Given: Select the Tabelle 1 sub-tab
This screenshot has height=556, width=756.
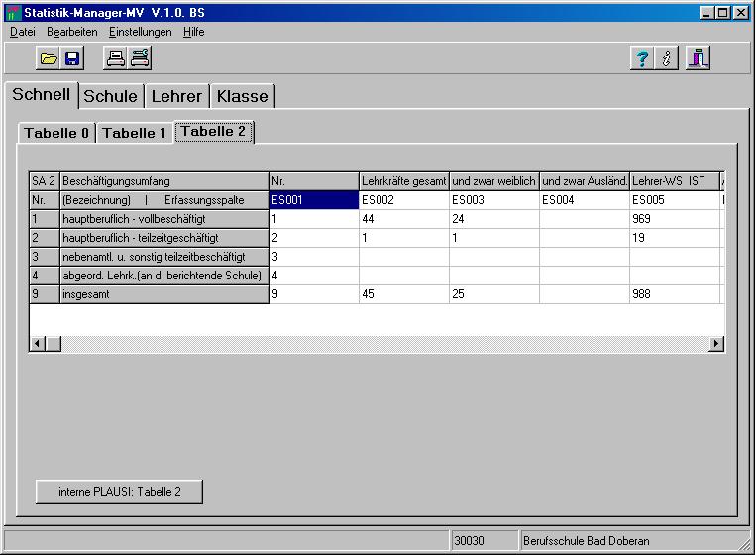Looking at the screenshot, I should pyautogui.click(x=135, y=133).
